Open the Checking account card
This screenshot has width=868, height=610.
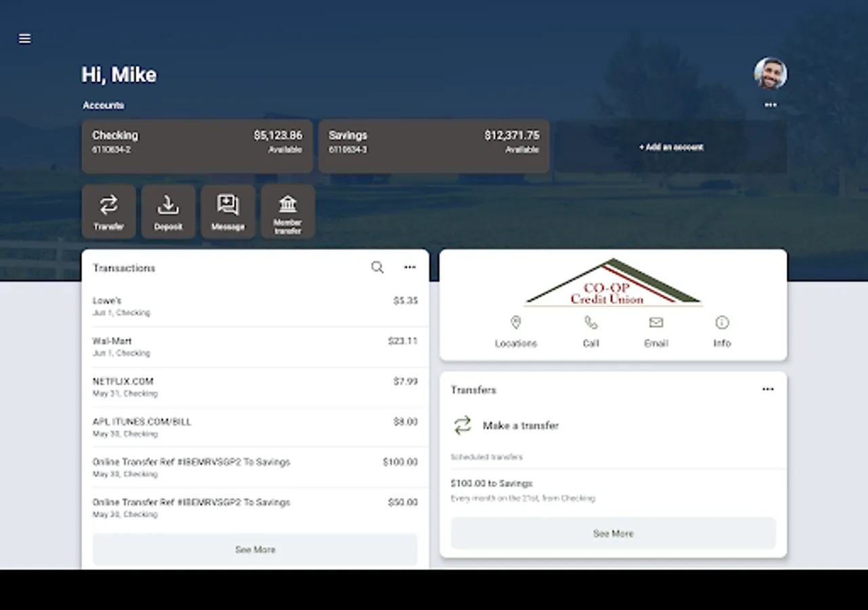(x=197, y=146)
